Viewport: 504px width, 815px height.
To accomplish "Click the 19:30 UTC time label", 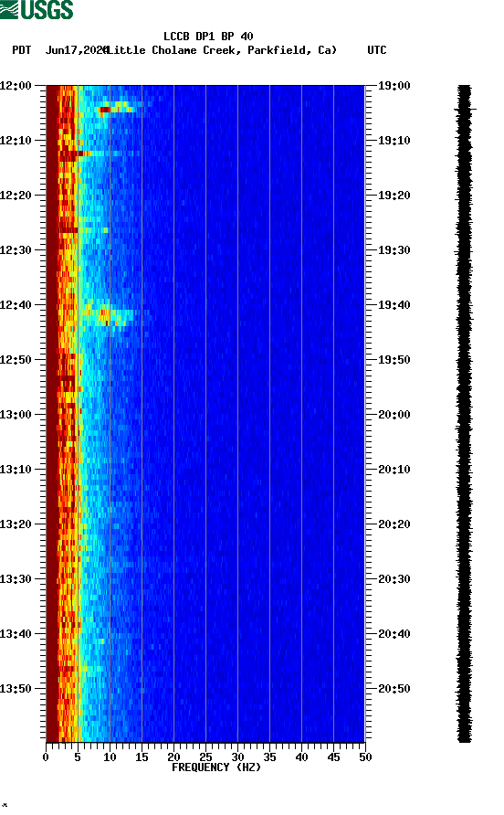I will (x=394, y=250).
